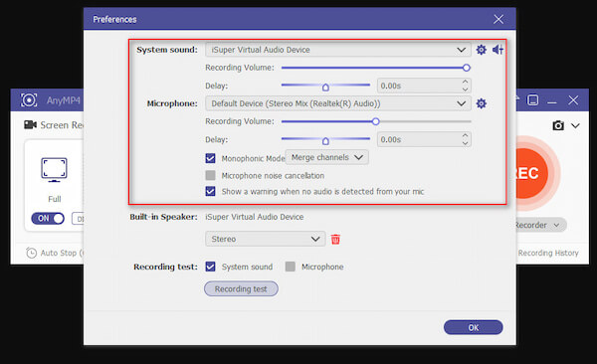The width and height of the screenshot is (597, 364).
Task: Adjust the System sound Recording Volume slider
Action: click(376, 68)
